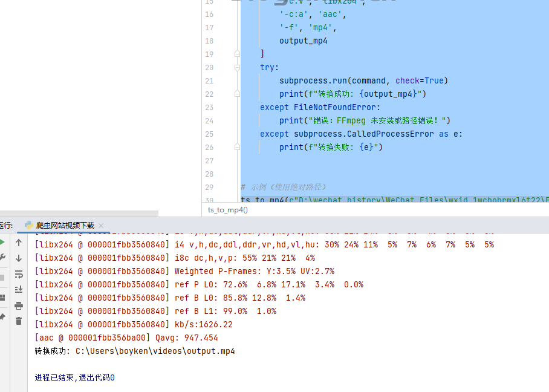The width and height of the screenshot is (549, 392).
Task: Click the layout restore icon in run sidebar
Action: point(2,297)
